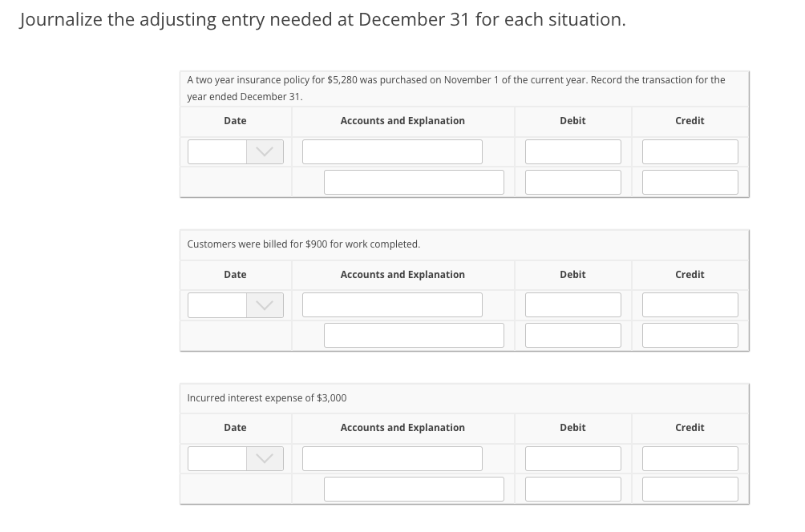Select the first debit field in the $900 billing entry
Image resolution: width=805 pixels, height=532 pixels.
(x=572, y=304)
